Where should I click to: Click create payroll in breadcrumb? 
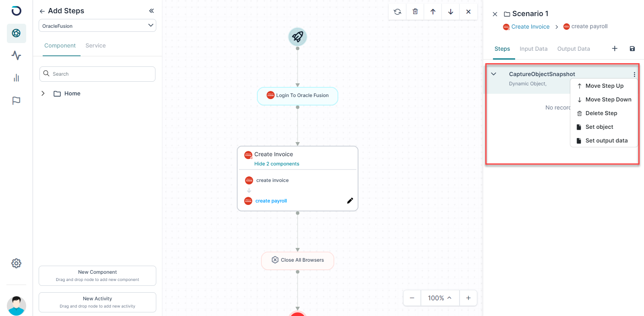pos(589,26)
